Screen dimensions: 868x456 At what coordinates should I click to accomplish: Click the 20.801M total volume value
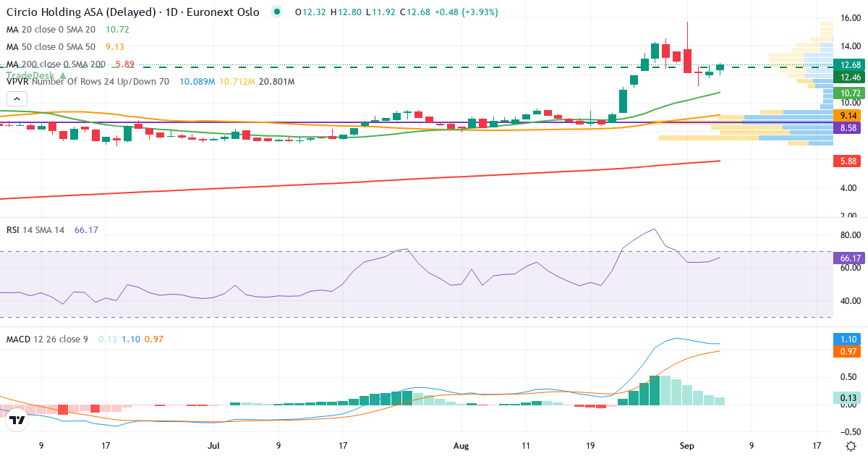pyautogui.click(x=276, y=82)
